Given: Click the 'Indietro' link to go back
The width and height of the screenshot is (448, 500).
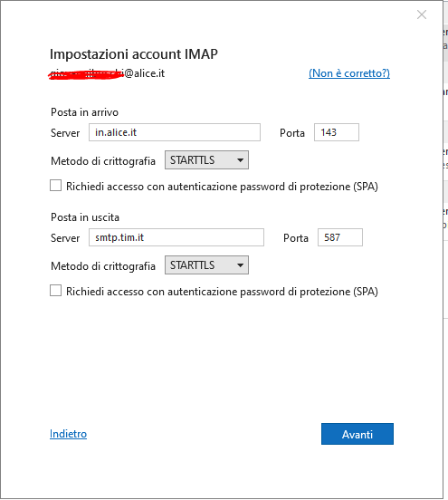Looking at the screenshot, I should point(68,434).
